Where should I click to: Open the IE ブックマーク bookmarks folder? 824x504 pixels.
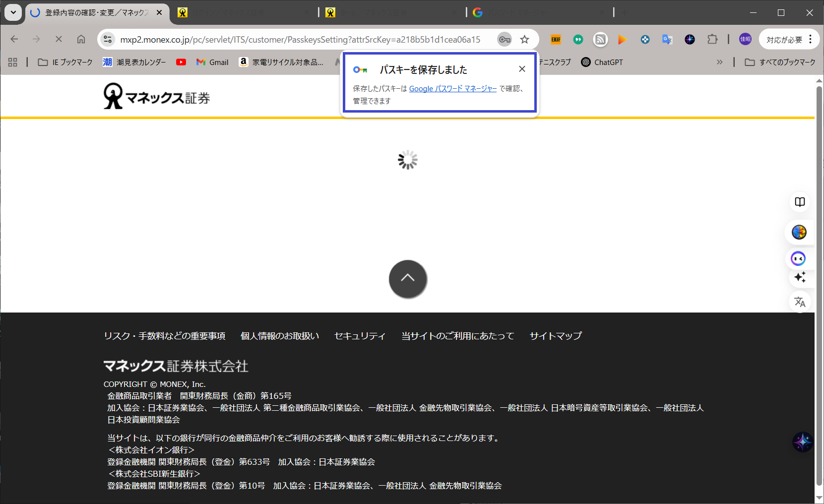65,62
